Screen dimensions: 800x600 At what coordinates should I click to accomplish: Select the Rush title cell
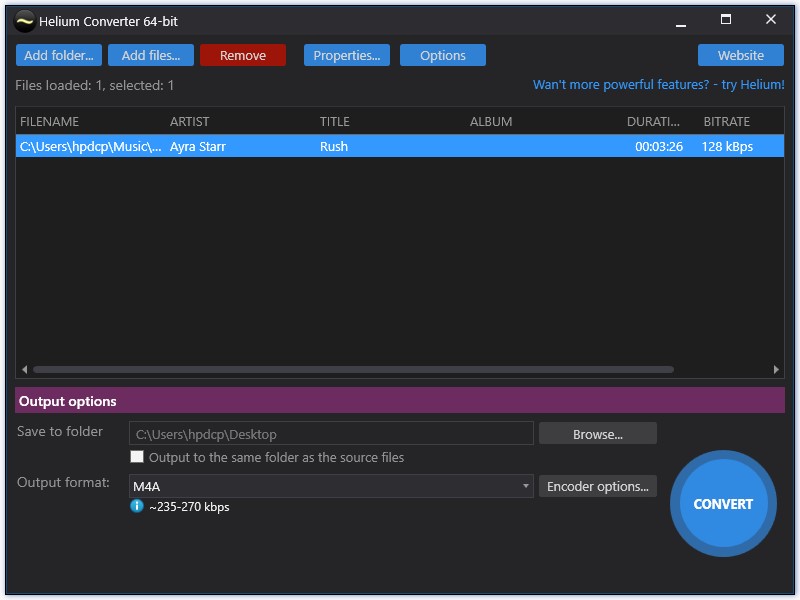[x=334, y=146]
